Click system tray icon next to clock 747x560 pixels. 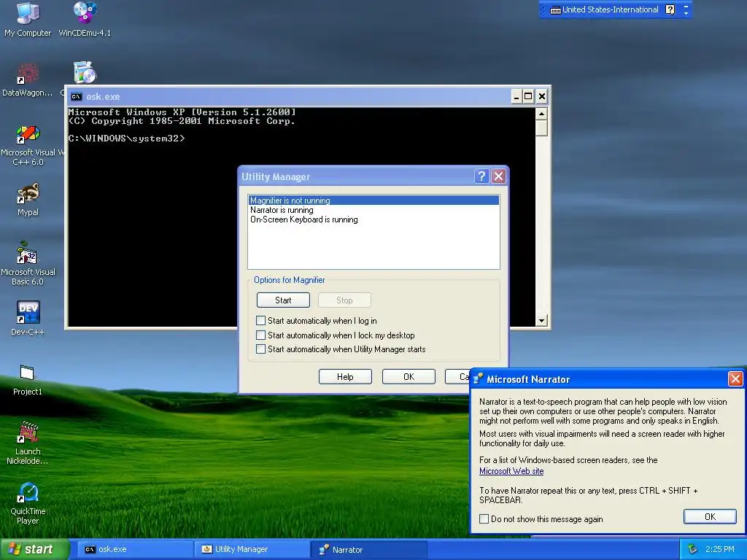[693, 549]
